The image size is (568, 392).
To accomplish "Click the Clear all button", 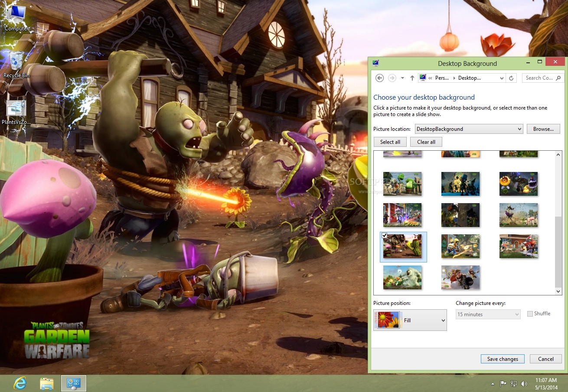I will tap(426, 142).
